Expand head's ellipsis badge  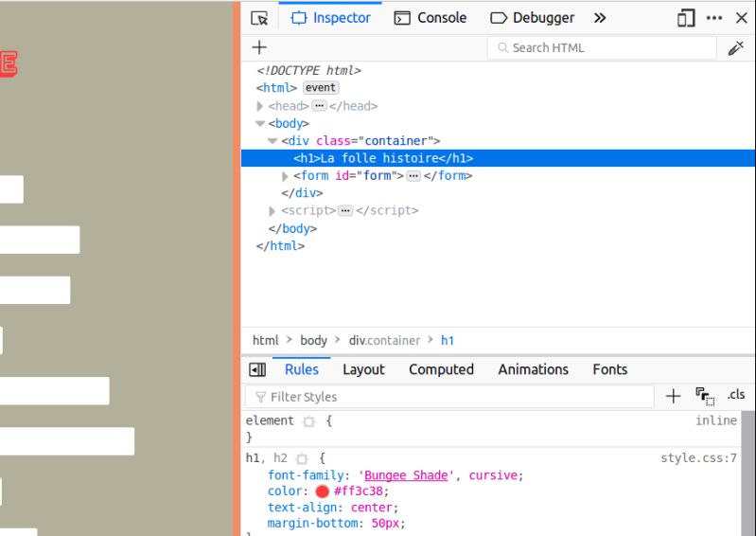coord(319,106)
